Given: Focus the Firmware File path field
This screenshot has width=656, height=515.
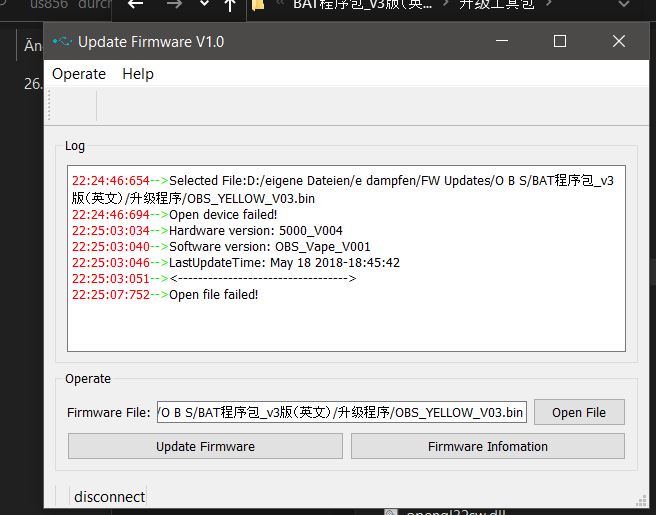Looking at the screenshot, I should (x=340, y=412).
